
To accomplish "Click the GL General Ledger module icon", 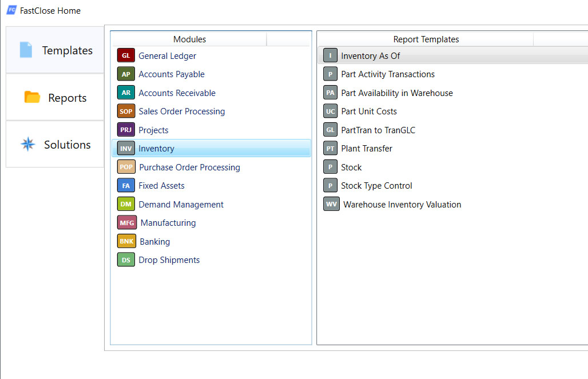I will coord(126,55).
